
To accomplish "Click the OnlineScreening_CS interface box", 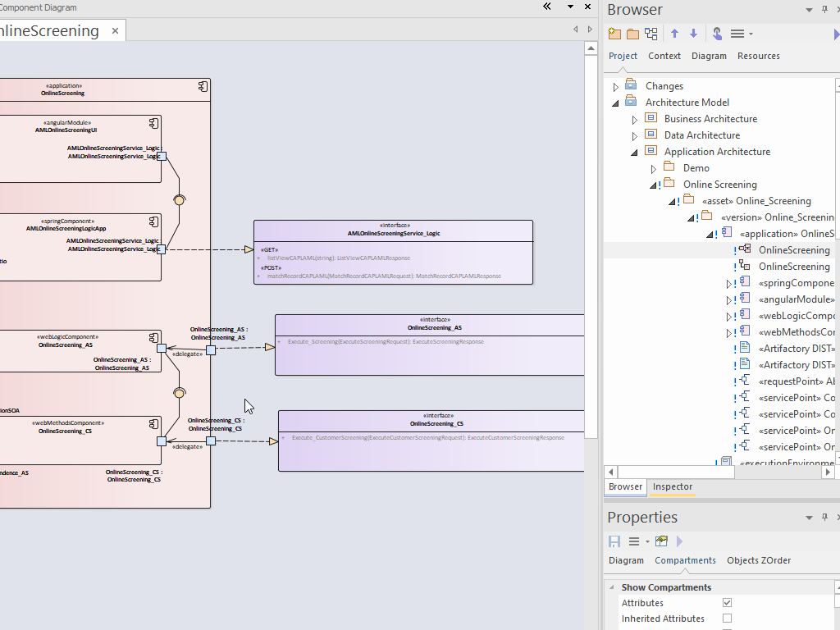I will [431, 441].
